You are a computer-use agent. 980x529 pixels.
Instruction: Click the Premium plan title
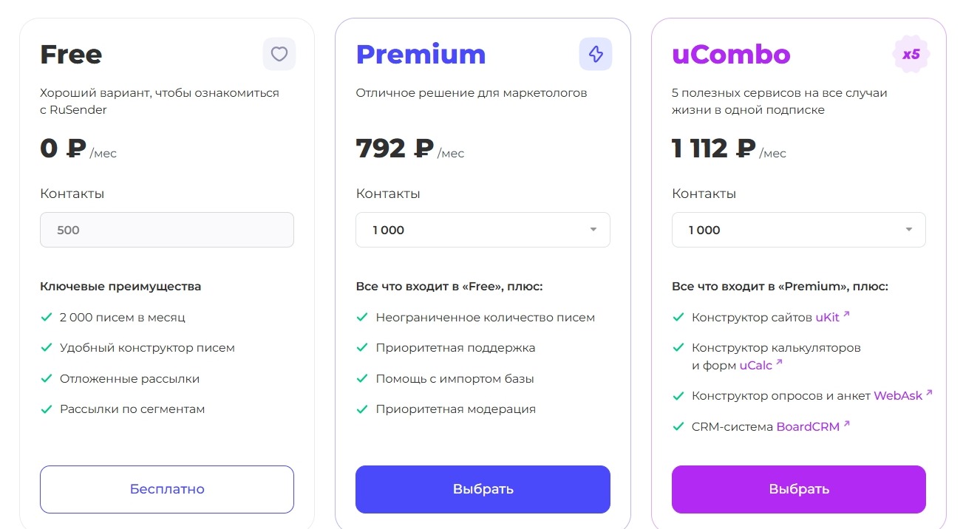(x=421, y=55)
